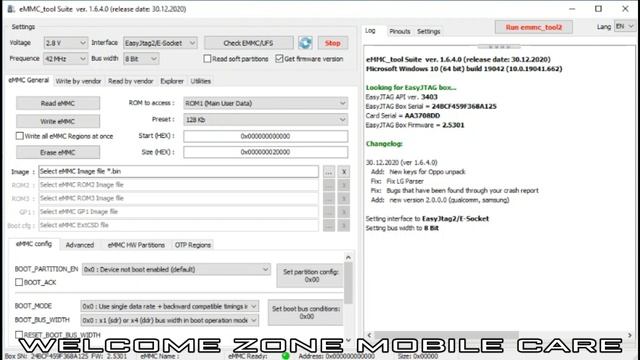Toggle the BOOT_ACK checkbox

click(x=19, y=282)
